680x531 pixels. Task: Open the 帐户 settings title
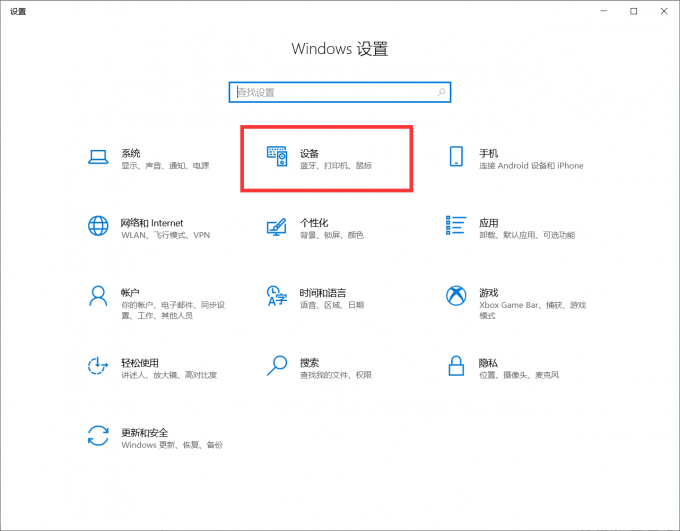tap(130, 293)
